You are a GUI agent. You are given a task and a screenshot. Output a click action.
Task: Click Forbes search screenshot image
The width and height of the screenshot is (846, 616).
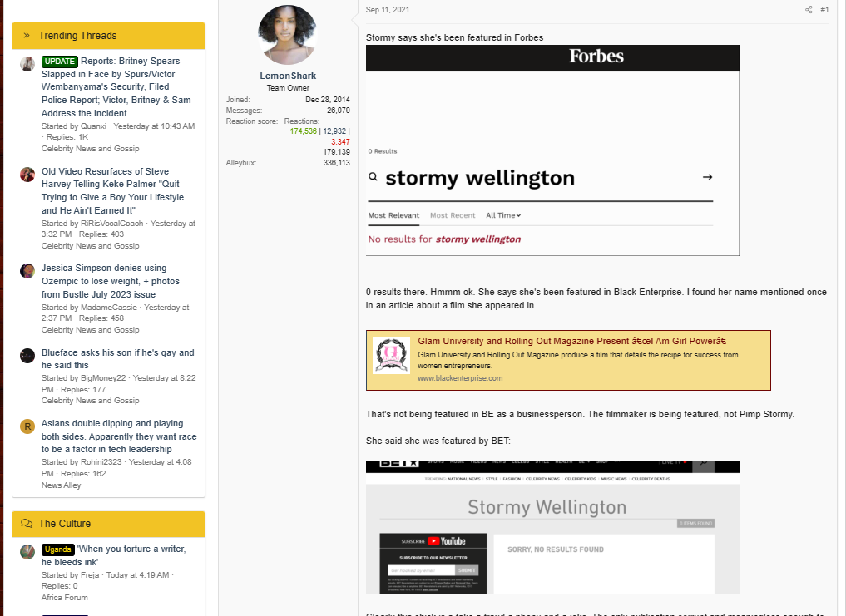coord(553,150)
